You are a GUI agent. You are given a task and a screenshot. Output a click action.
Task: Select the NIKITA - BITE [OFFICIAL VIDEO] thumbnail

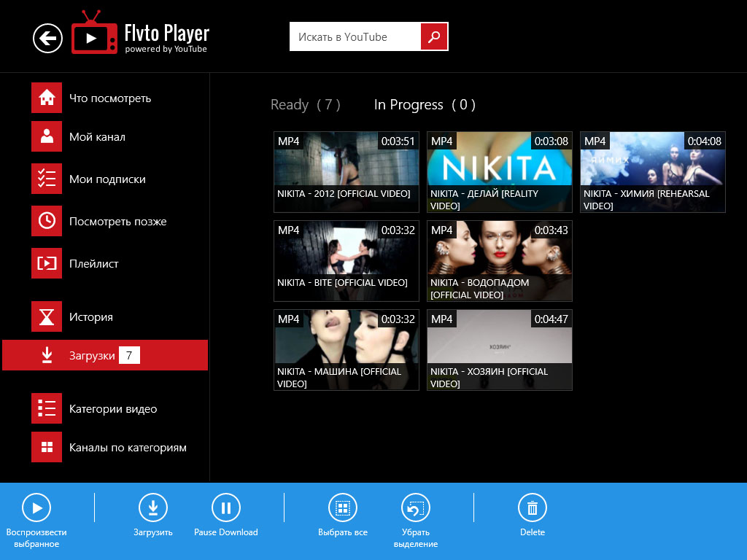[347, 260]
